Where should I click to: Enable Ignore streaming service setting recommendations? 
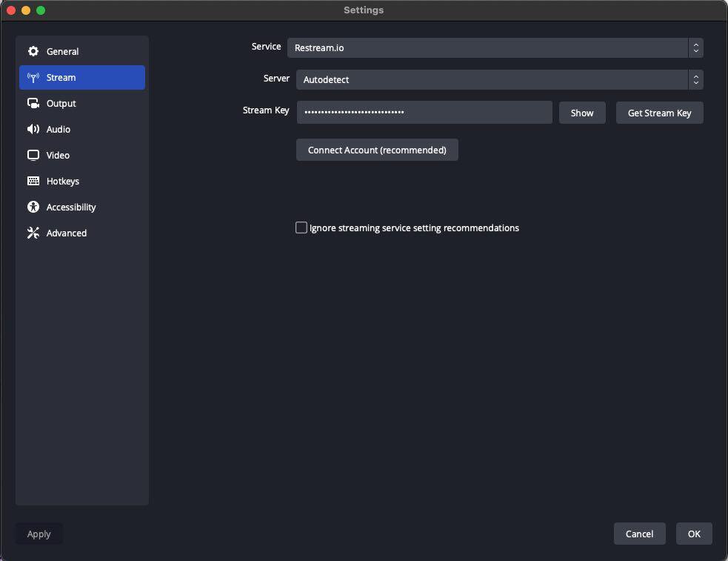click(x=301, y=228)
